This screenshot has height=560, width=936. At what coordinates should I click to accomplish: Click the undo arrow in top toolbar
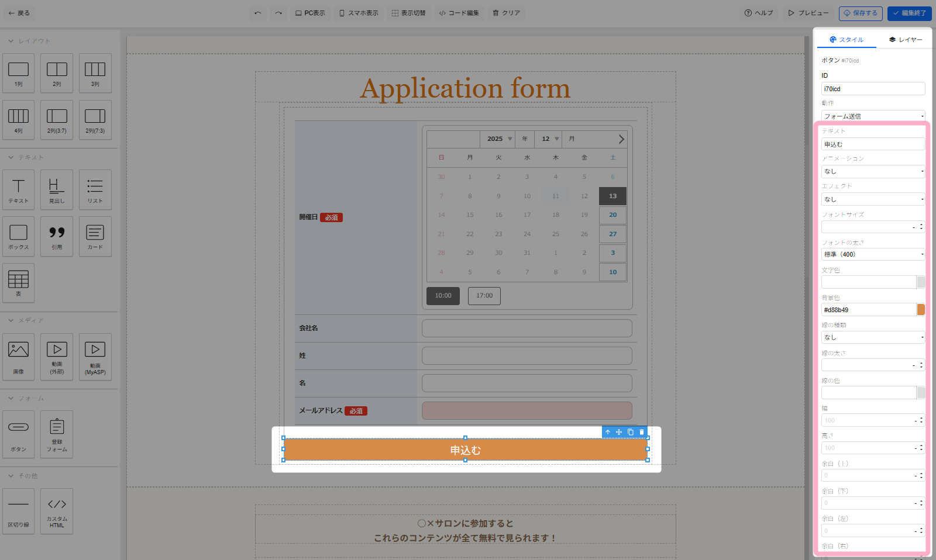click(258, 13)
